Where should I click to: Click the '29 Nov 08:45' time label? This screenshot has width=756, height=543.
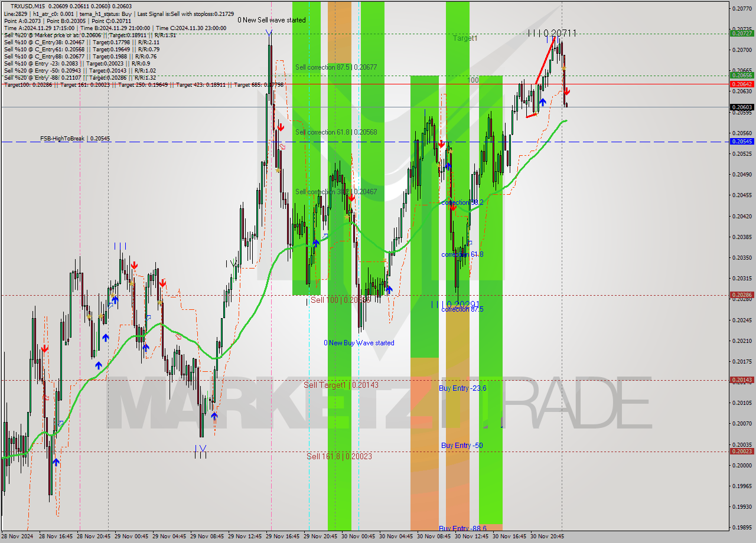pyautogui.click(x=207, y=537)
